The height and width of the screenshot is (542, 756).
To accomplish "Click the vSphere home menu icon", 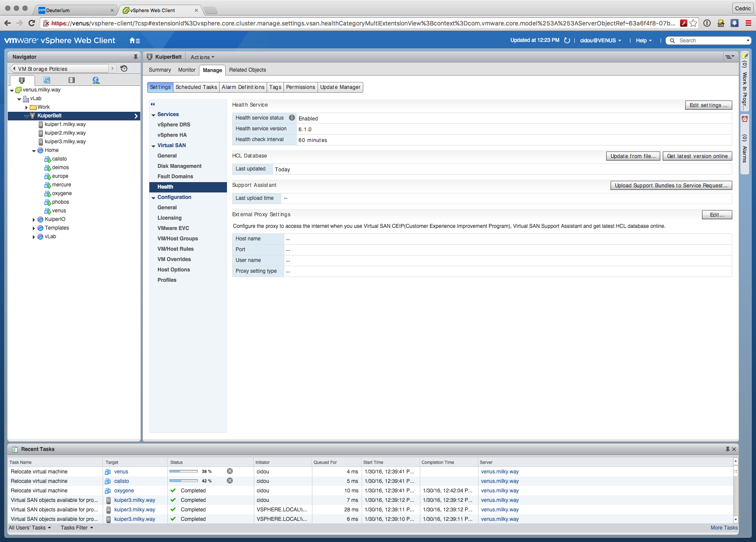I will coord(134,41).
